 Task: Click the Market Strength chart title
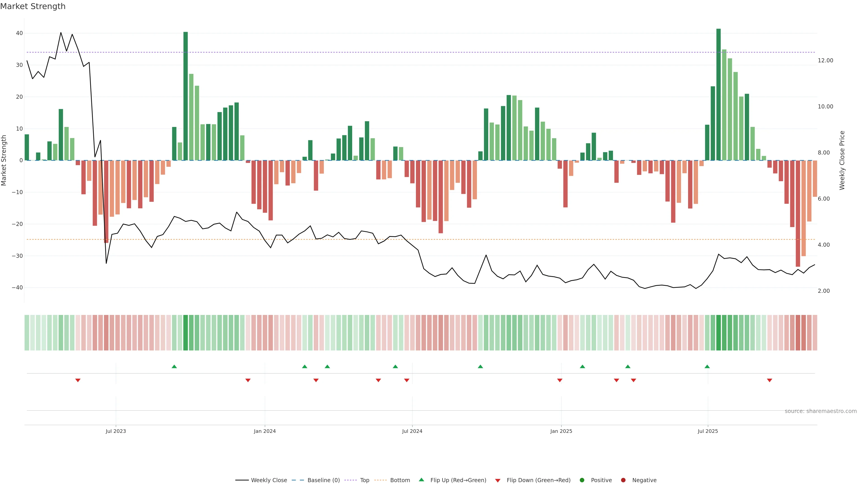tap(33, 6)
